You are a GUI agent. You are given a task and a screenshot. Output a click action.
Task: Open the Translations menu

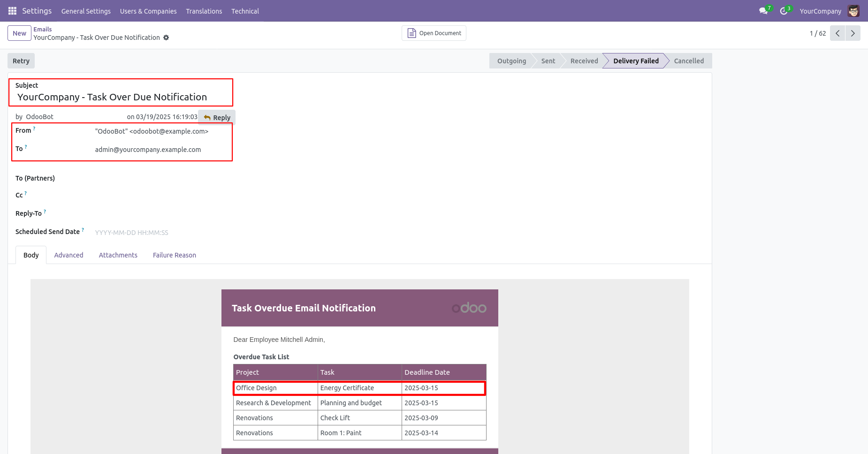(x=204, y=11)
